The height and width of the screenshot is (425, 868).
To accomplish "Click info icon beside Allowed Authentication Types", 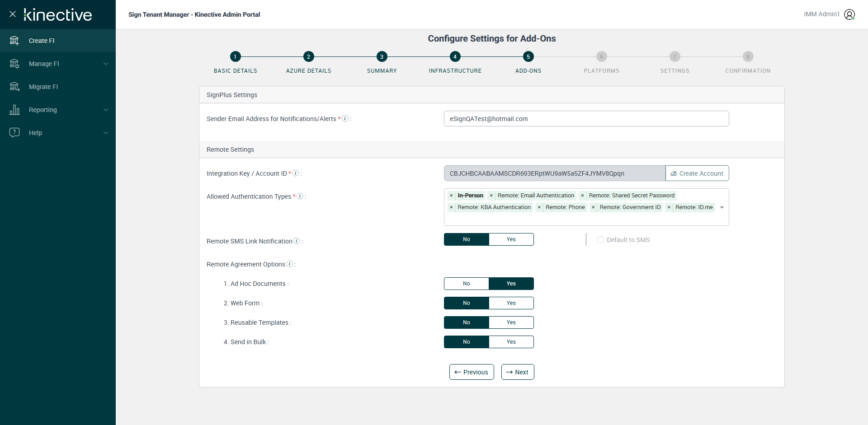I will (x=300, y=196).
